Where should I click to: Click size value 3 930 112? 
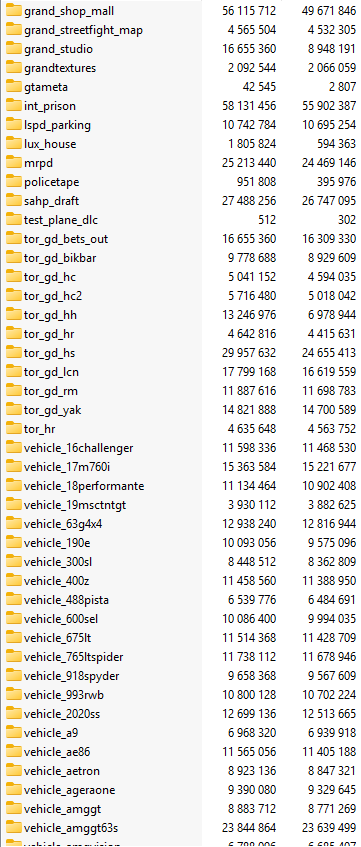point(252,505)
